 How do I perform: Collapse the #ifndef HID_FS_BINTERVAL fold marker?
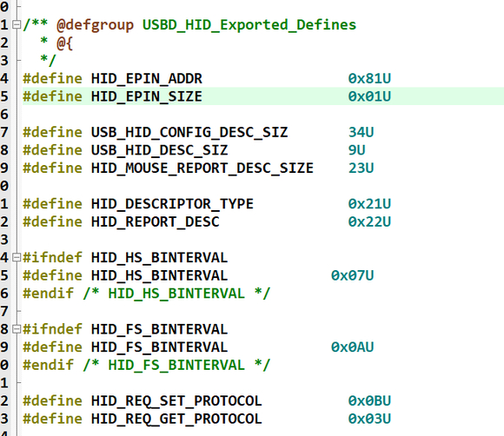coord(17,329)
